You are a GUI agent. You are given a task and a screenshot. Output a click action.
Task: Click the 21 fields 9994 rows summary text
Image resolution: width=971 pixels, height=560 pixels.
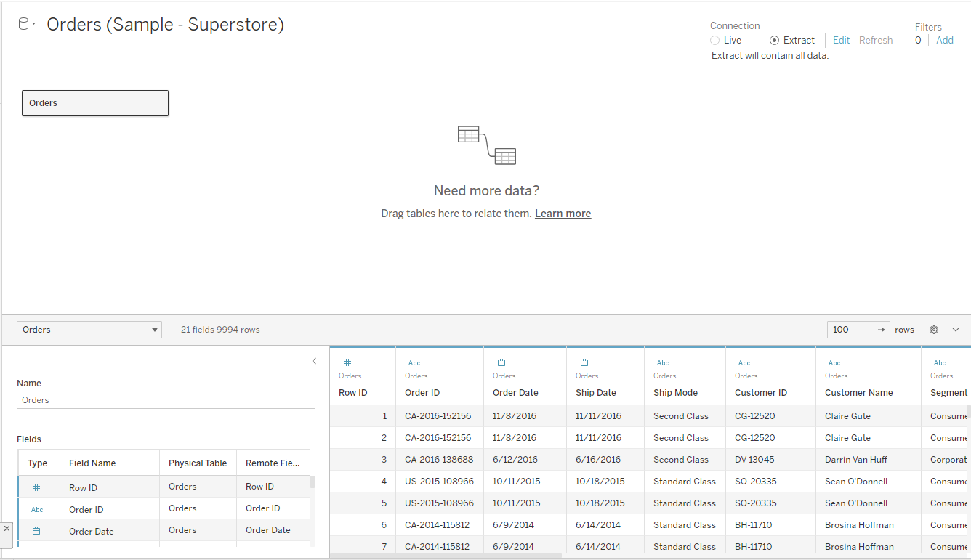pos(220,330)
